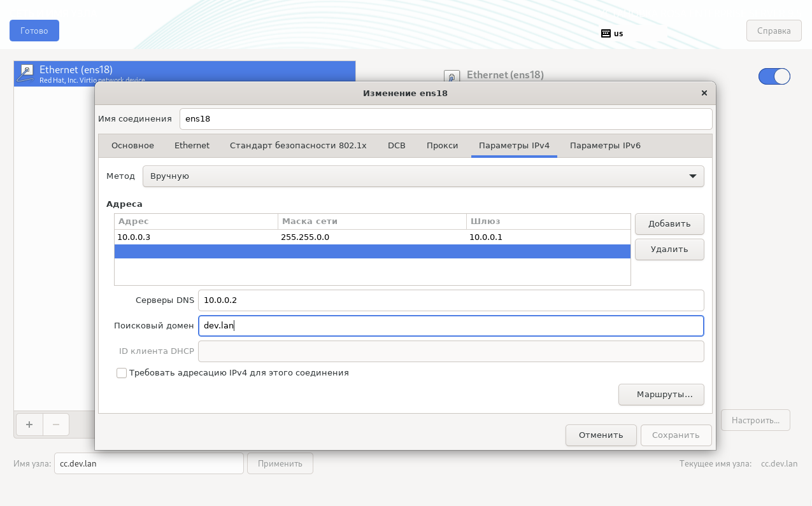
Task: Click the plus icon to add connection
Action: (29, 425)
